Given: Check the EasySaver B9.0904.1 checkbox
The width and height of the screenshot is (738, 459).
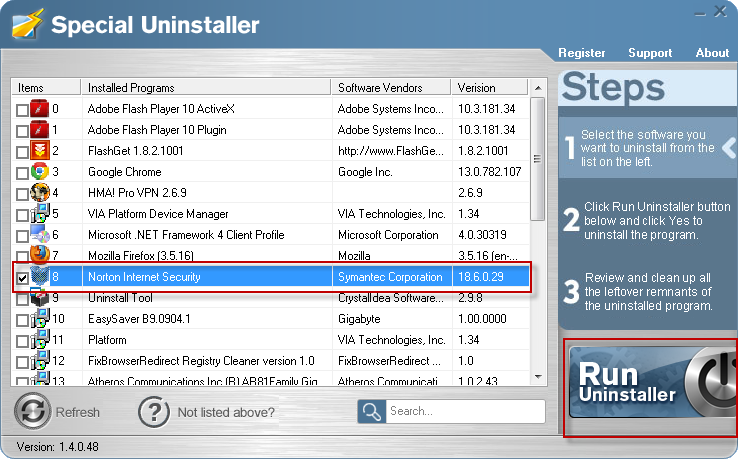Looking at the screenshot, I should click(x=22, y=320).
